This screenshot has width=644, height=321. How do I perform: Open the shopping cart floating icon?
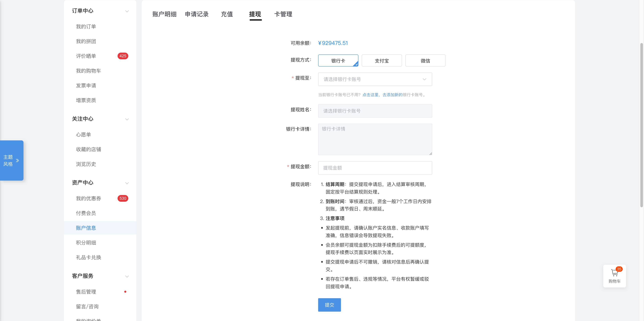(614, 276)
